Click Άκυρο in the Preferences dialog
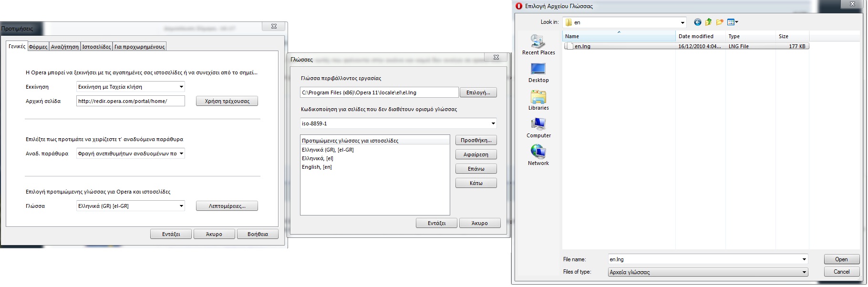Screen dimensions: 868x287 [214, 234]
